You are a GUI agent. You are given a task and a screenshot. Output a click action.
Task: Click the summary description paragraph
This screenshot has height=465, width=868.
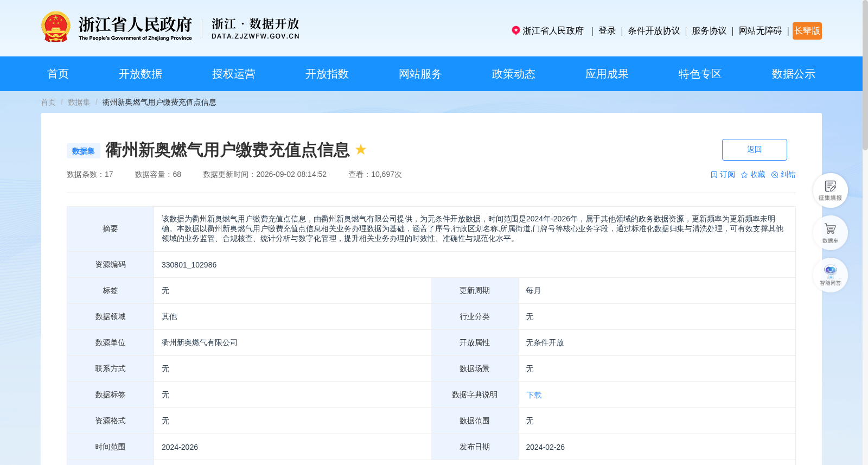(473, 229)
